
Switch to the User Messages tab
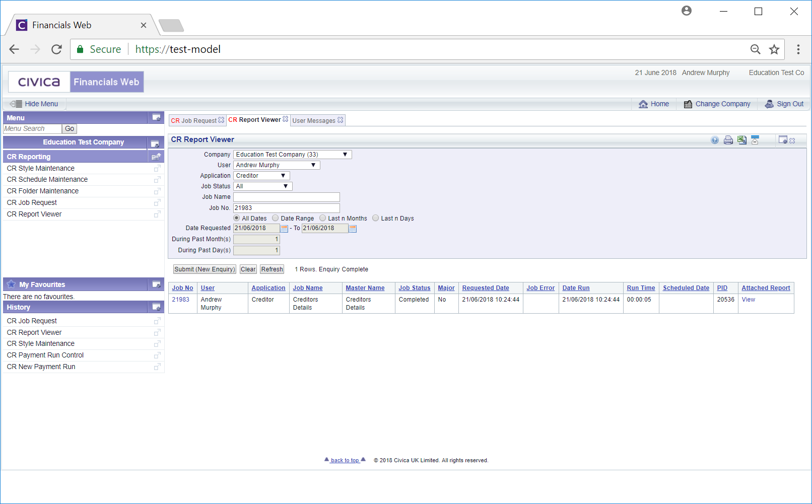pyautogui.click(x=314, y=121)
